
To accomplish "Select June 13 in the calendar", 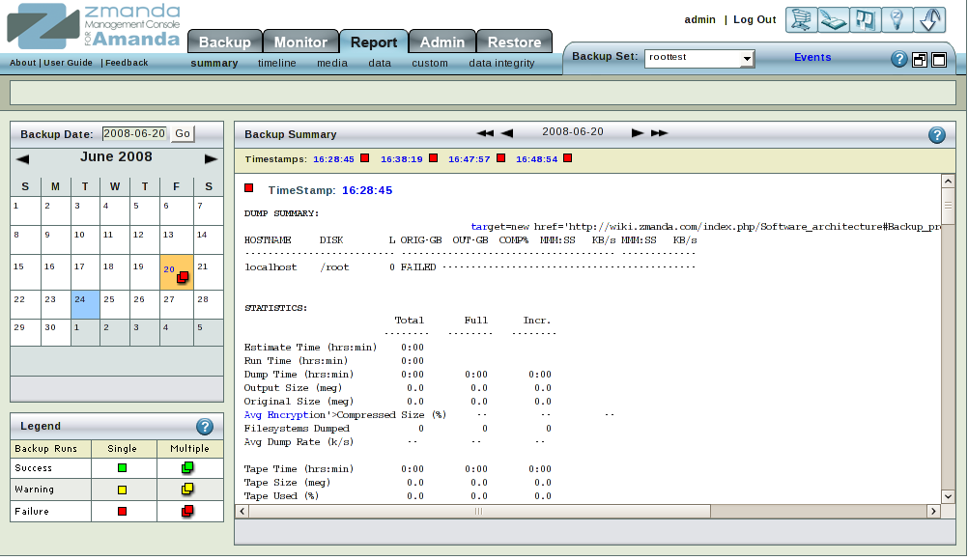I will pyautogui.click(x=176, y=240).
